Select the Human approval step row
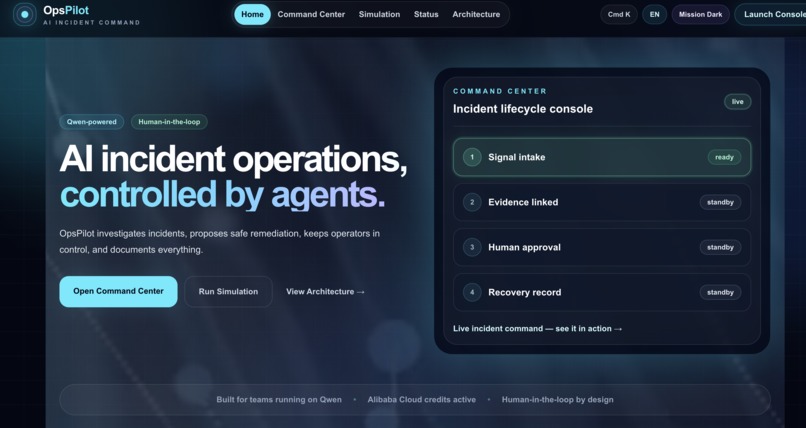Image resolution: width=806 pixels, height=428 pixels. (602, 247)
